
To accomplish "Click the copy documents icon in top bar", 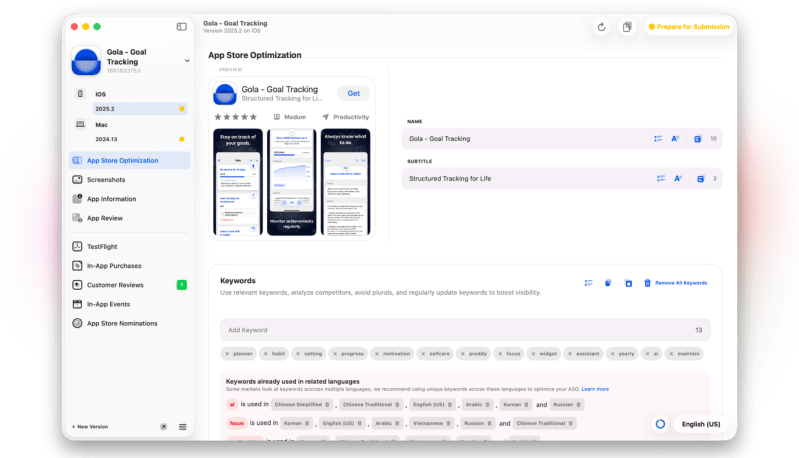I will (627, 27).
